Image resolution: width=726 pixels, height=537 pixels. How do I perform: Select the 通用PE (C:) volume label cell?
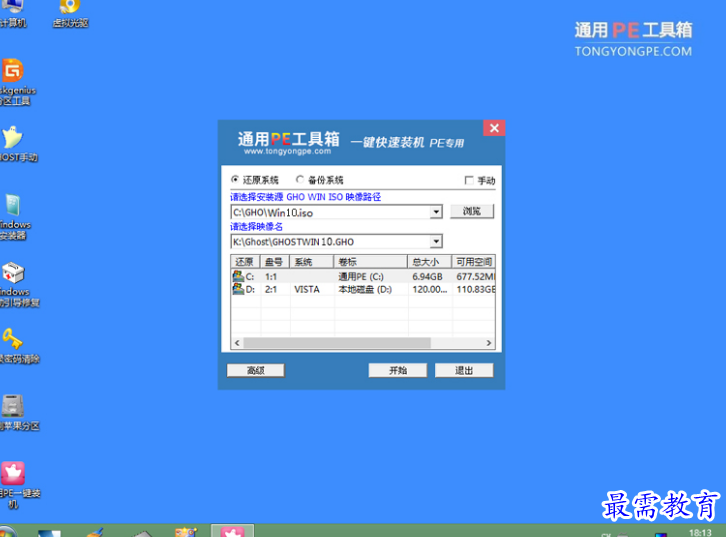point(361,277)
